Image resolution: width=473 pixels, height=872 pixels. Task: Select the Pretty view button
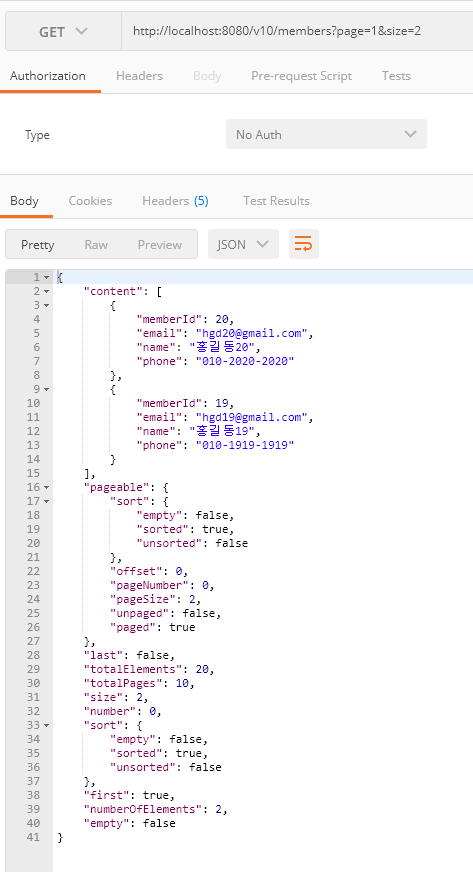38,245
